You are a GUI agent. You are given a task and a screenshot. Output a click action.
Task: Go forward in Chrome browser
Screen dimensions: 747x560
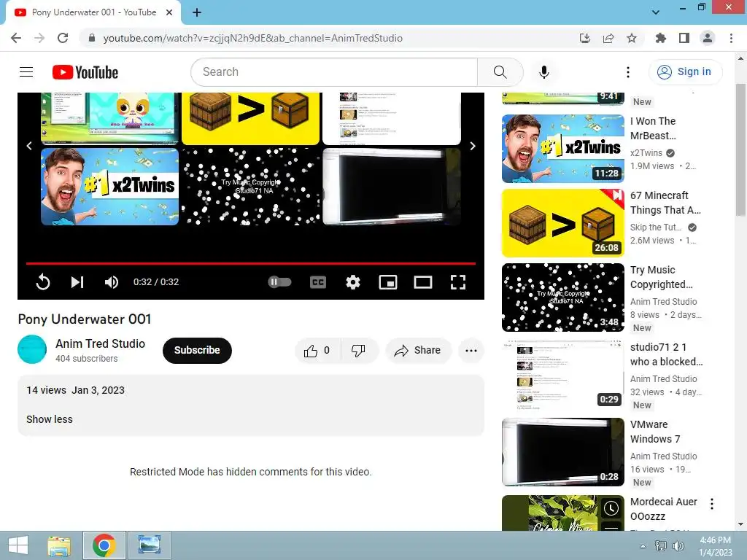point(39,38)
